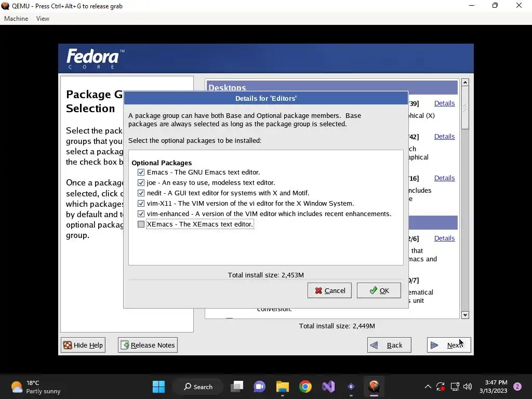
Task: Confirm with the OK button
Action: (379, 290)
